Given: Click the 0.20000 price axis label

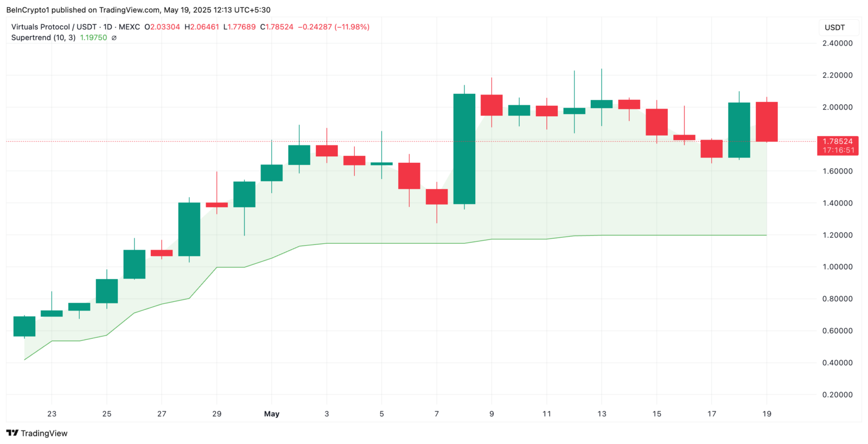Looking at the screenshot, I should (837, 395).
